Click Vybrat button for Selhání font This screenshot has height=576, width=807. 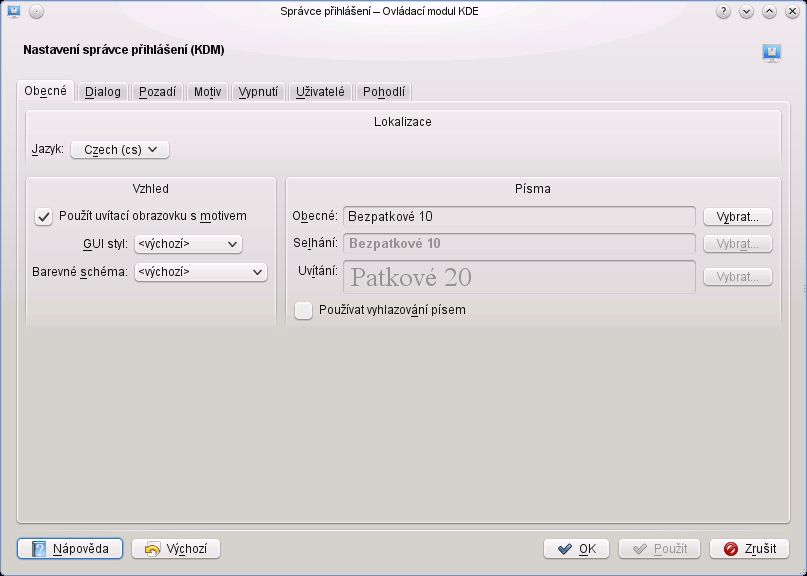(x=738, y=243)
